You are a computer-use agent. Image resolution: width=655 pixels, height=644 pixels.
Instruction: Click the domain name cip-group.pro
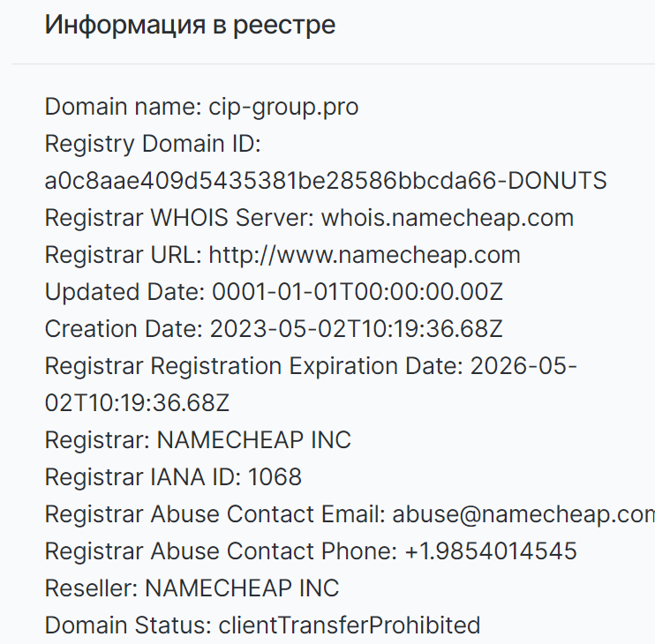click(x=283, y=108)
